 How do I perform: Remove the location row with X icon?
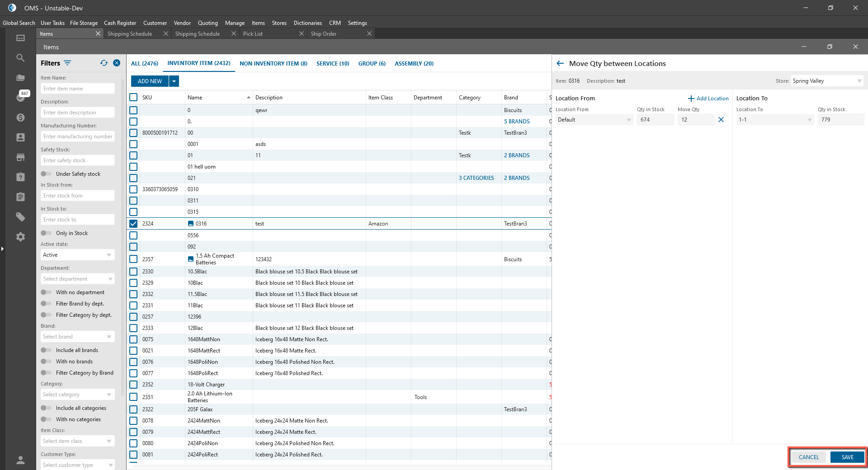(x=721, y=120)
